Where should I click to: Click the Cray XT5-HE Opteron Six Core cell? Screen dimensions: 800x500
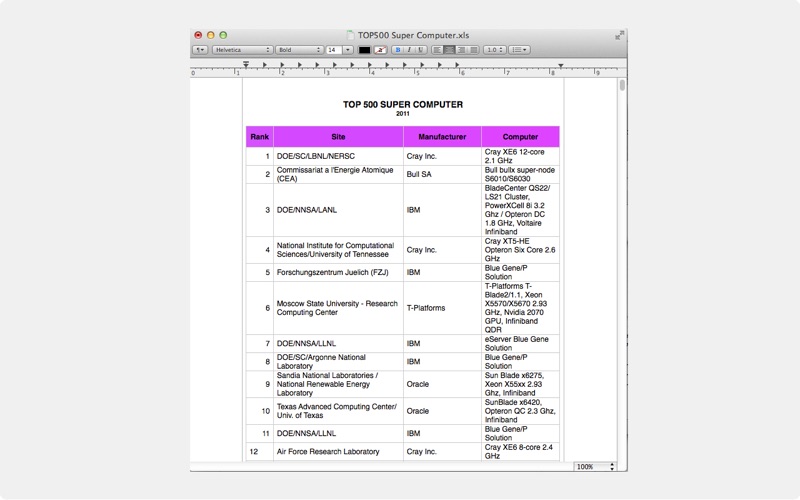click(520, 250)
